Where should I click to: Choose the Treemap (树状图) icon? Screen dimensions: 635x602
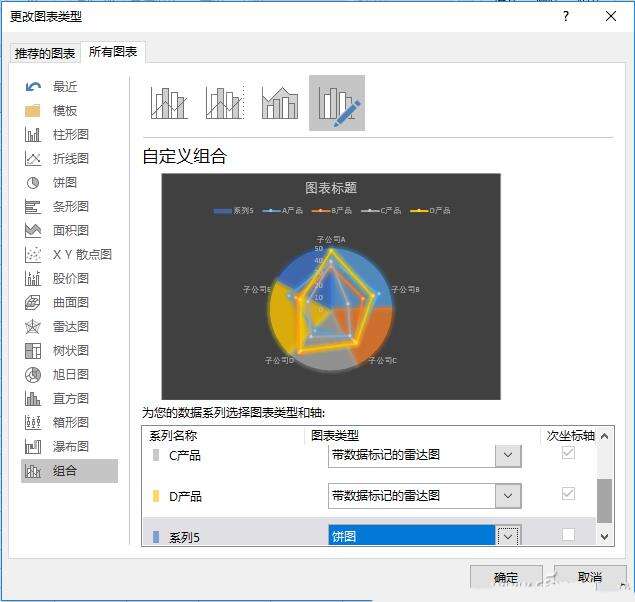pyautogui.click(x=33, y=351)
